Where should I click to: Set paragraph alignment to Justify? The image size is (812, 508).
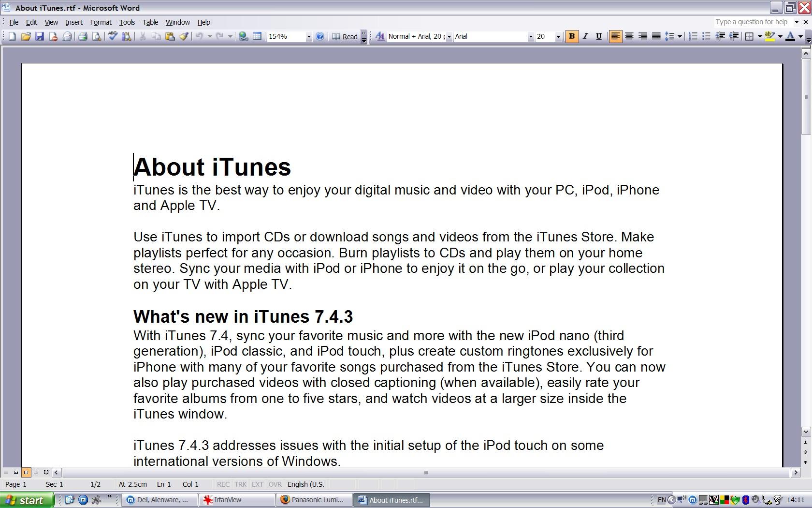click(x=656, y=36)
